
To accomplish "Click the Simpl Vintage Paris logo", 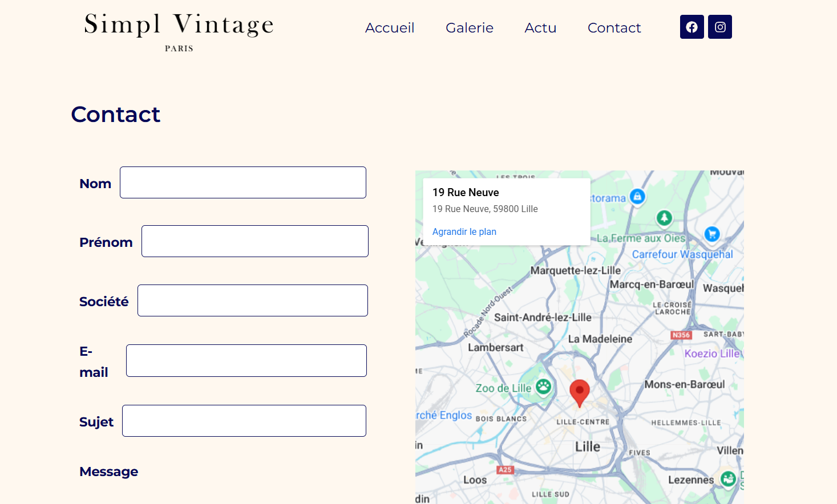I will point(179,32).
